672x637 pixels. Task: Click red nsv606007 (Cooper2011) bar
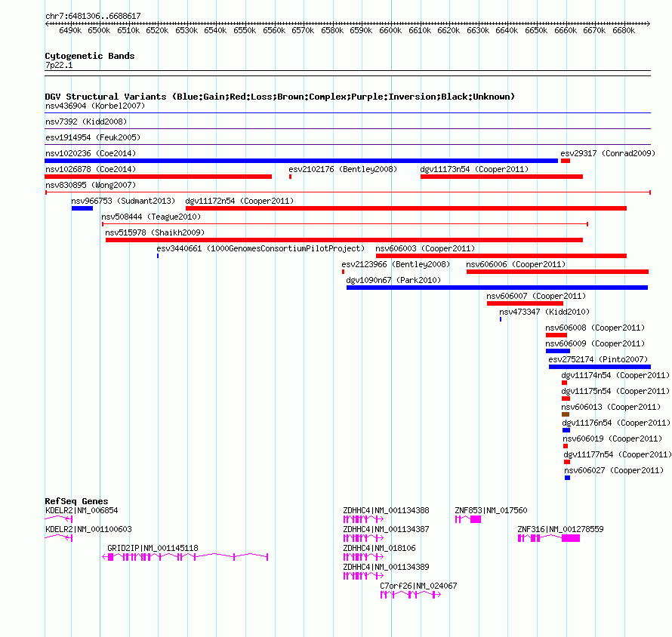click(525, 303)
